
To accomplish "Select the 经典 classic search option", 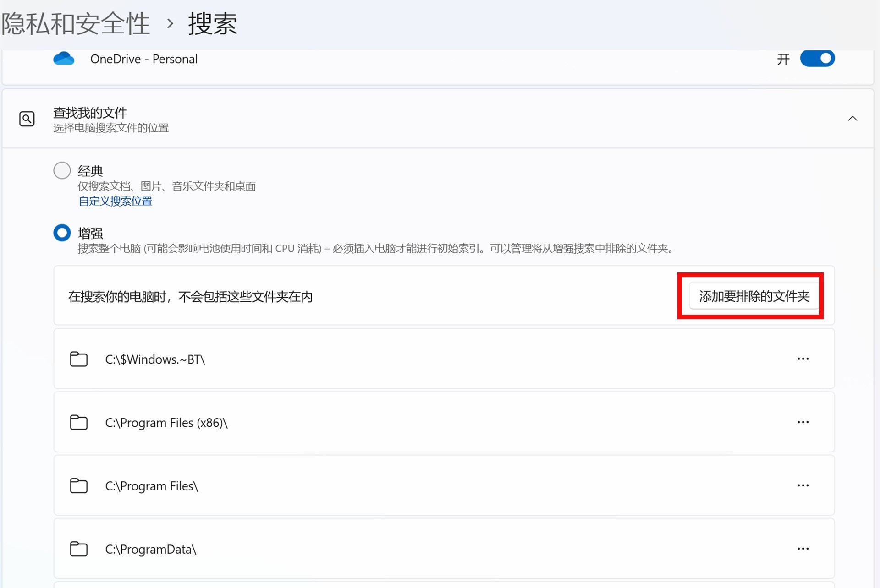I will 62,170.
